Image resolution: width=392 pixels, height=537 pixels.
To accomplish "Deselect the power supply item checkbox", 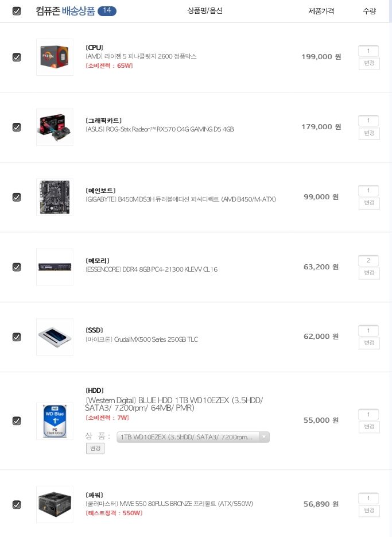I will (17, 505).
